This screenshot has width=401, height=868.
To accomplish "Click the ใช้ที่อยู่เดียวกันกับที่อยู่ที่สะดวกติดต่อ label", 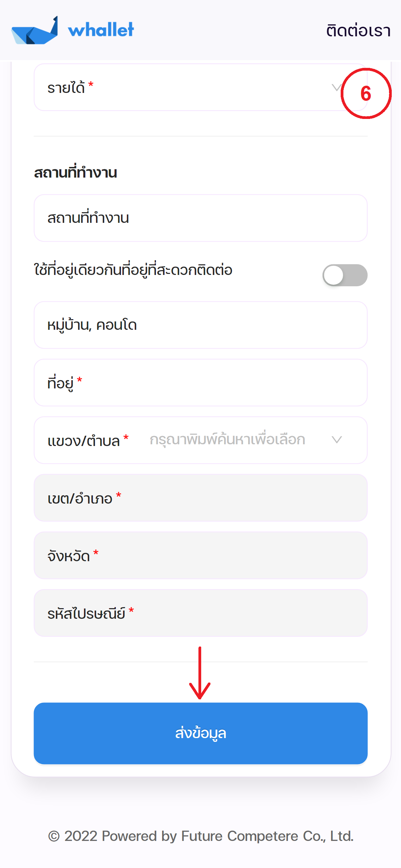I will click(133, 270).
